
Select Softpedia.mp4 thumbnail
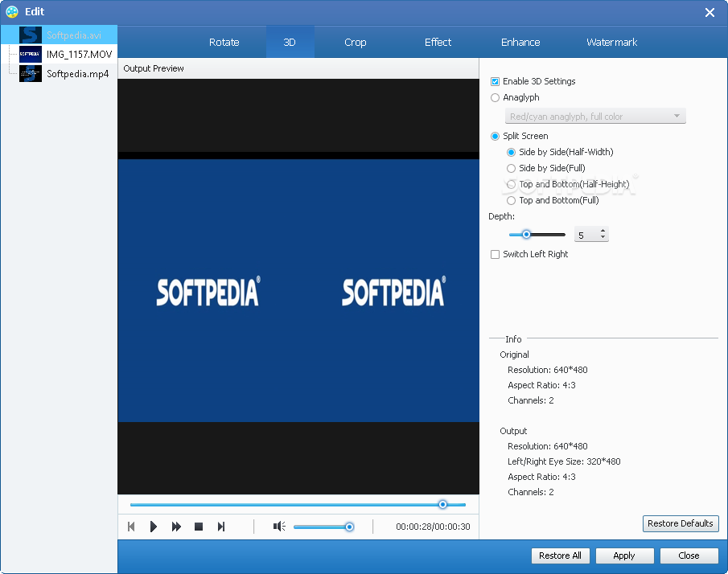(x=31, y=74)
